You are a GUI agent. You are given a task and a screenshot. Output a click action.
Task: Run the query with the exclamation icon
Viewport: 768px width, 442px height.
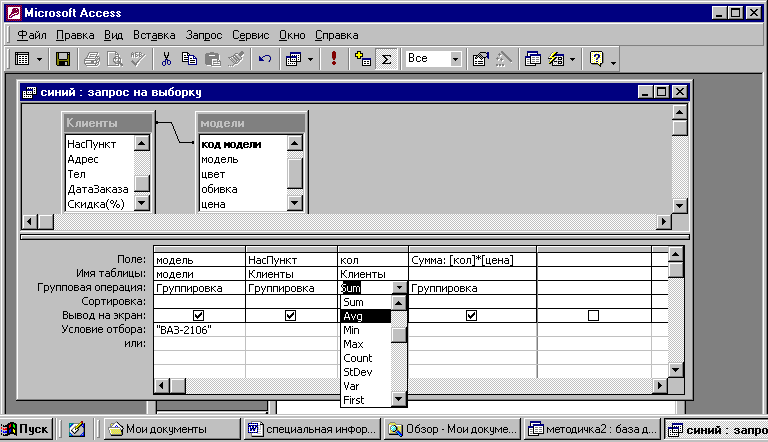(x=334, y=59)
